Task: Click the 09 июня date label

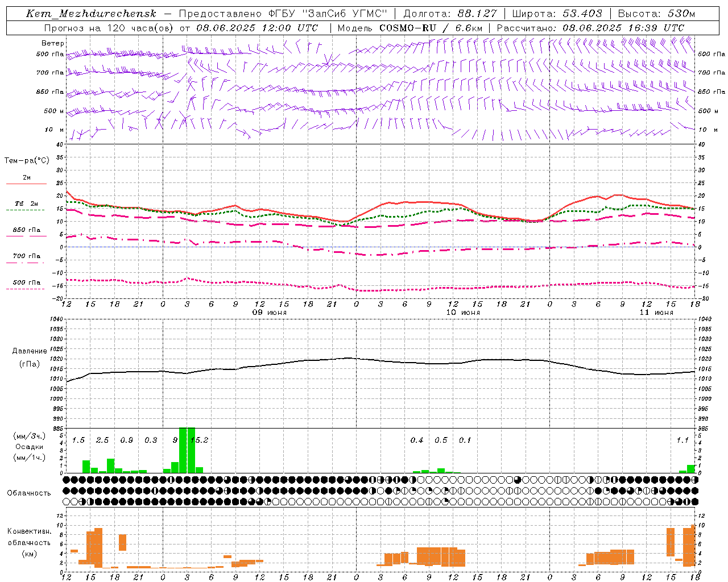Action: [x=270, y=313]
